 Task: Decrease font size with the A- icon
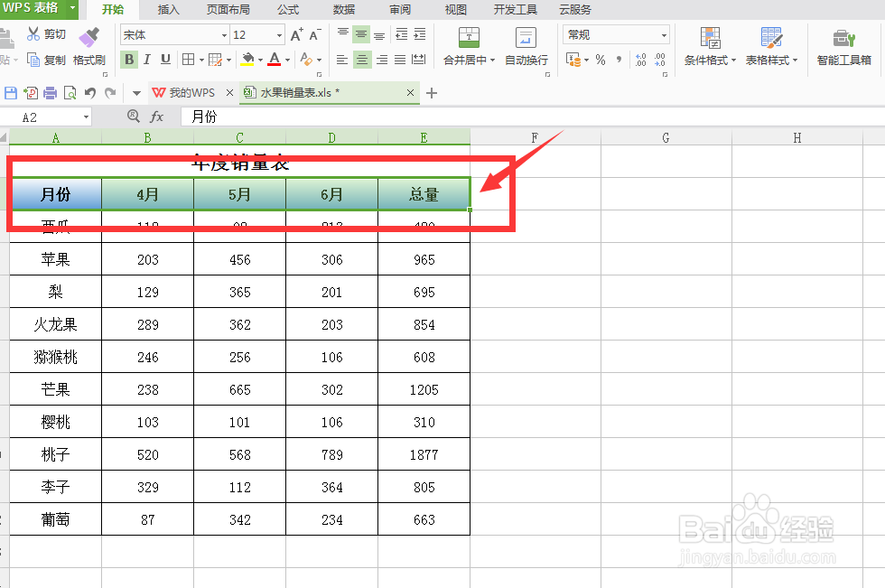315,35
